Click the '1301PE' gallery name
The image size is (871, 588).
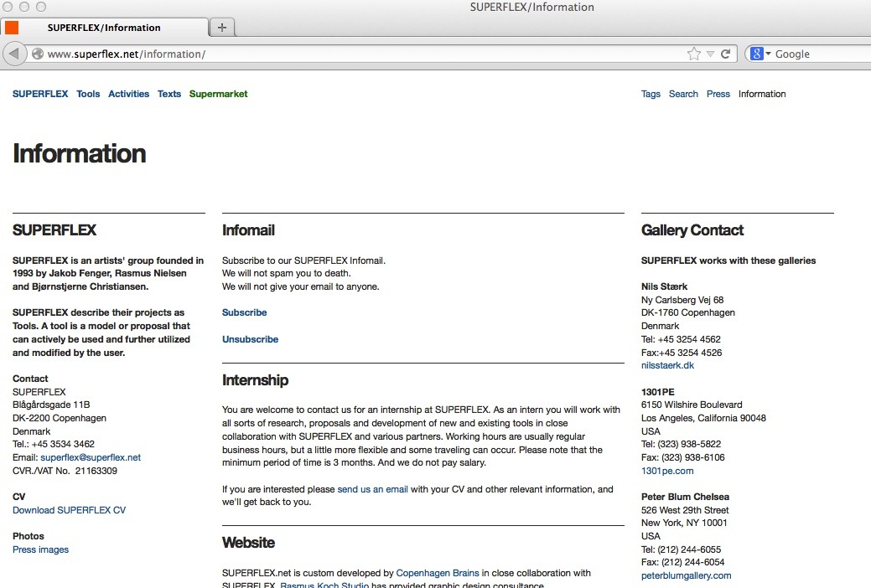tap(658, 391)
